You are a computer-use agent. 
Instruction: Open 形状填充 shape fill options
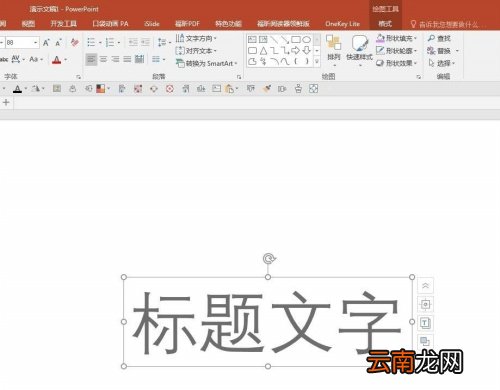point(397,38)
